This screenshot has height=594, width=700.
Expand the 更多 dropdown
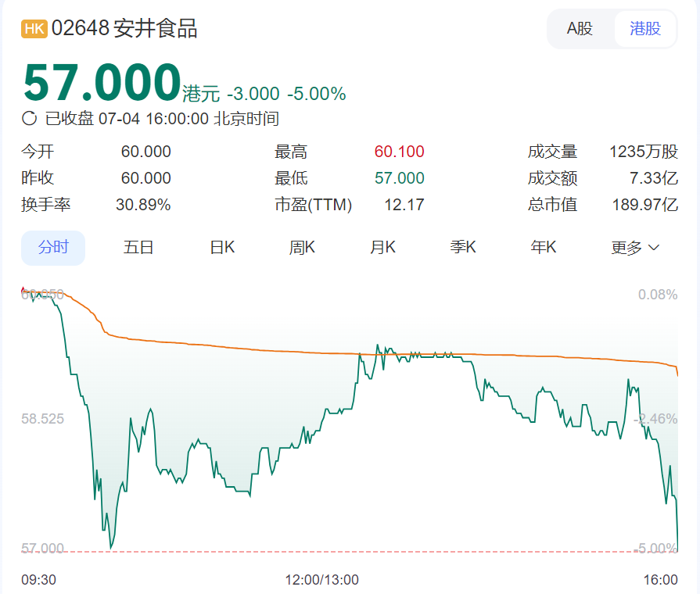pyautogui.click(x=635, y=248)
